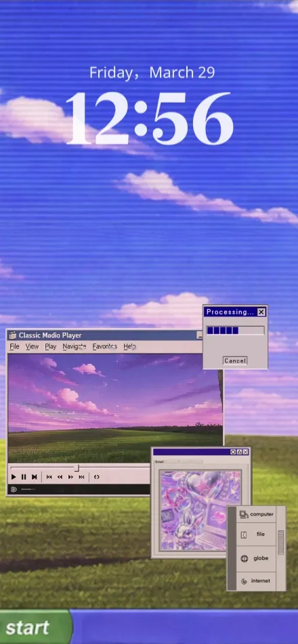Click the Cancel button in Processing dialog
298x644 pixels.
(235, 361)
